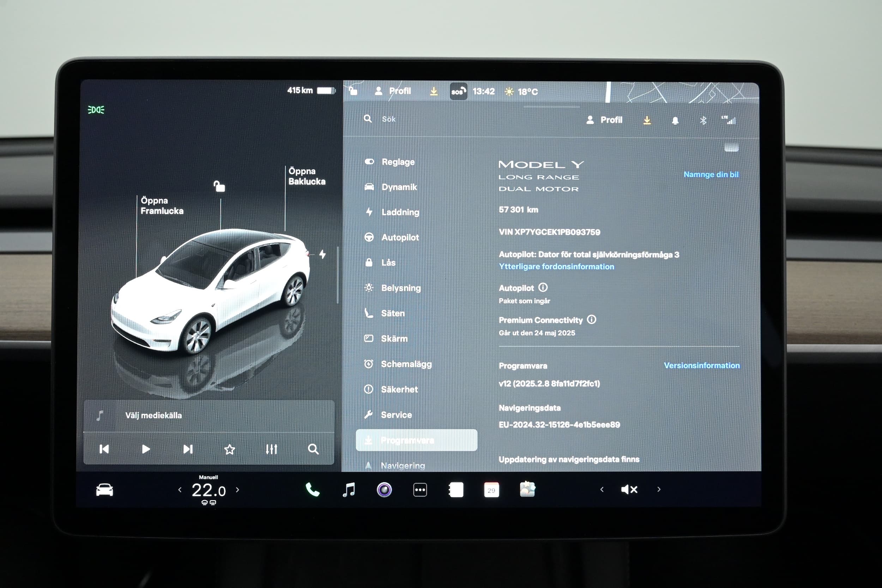The image size is (882, 588).
Task: Open Ytterligare fordonsinformation link
Action: click(x=556, y=267)
